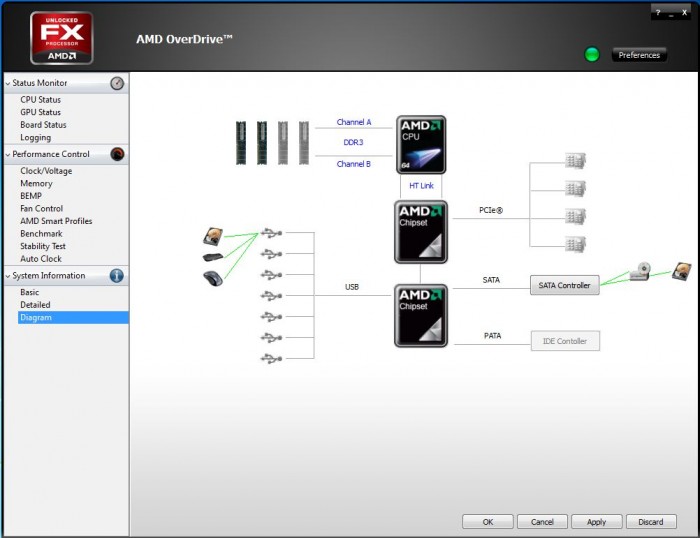The height and width of the screenshot is (538, 700).
Task: Click the fifth USB port symbol
Action: pyautogui.click(x=271, y=317)
